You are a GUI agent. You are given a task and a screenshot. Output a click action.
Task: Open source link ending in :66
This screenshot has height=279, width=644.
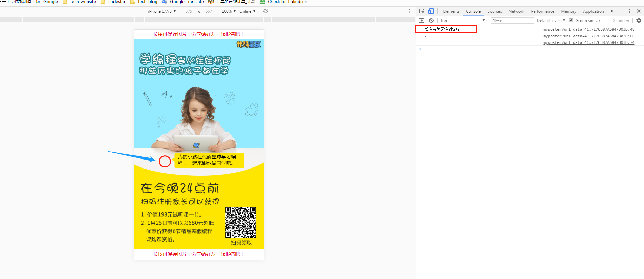pos(589,36)
